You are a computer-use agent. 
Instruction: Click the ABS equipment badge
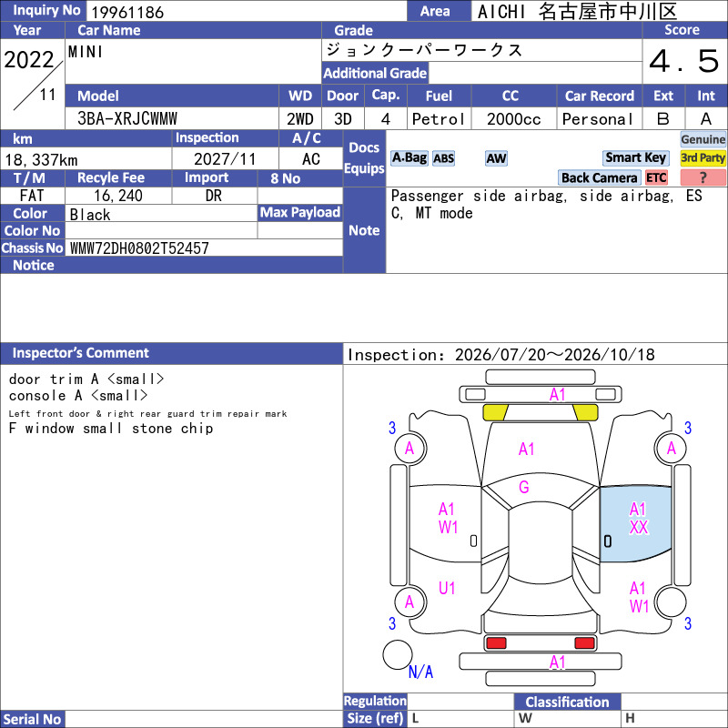pos(443,158)
